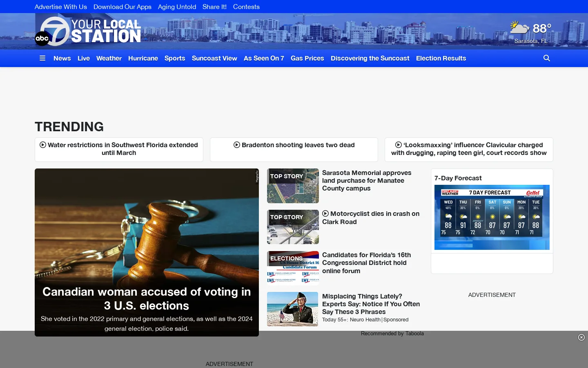Click the partly cloudy weather icon
This screenshot has width=588, height=368.
pyautogui.click(x=519, y=27)
